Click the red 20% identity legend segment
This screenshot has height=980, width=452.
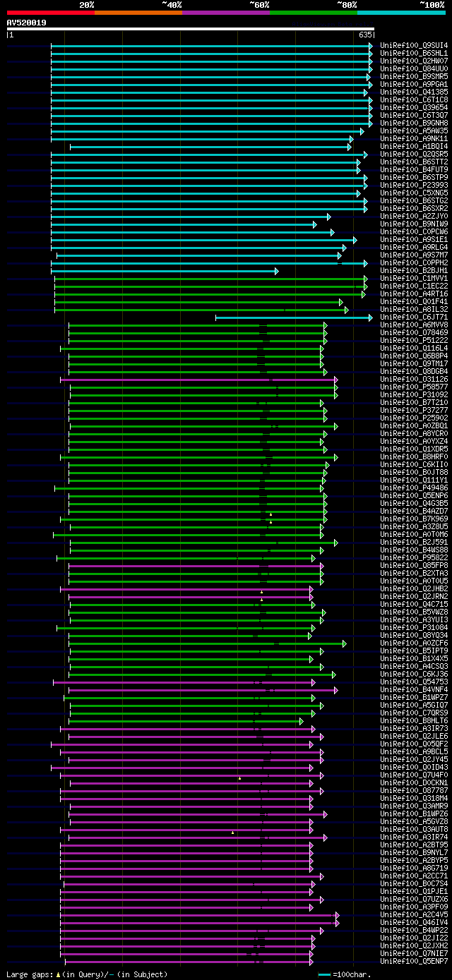click(x=51, y=13)
